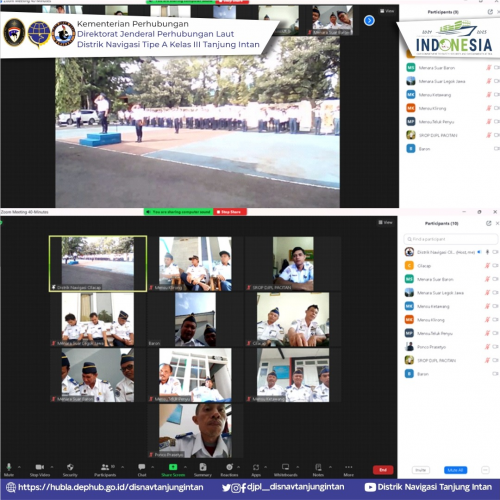Open the Reactions smiley icon
Viewport: 500px width, 500px height.
pos(229,467)
